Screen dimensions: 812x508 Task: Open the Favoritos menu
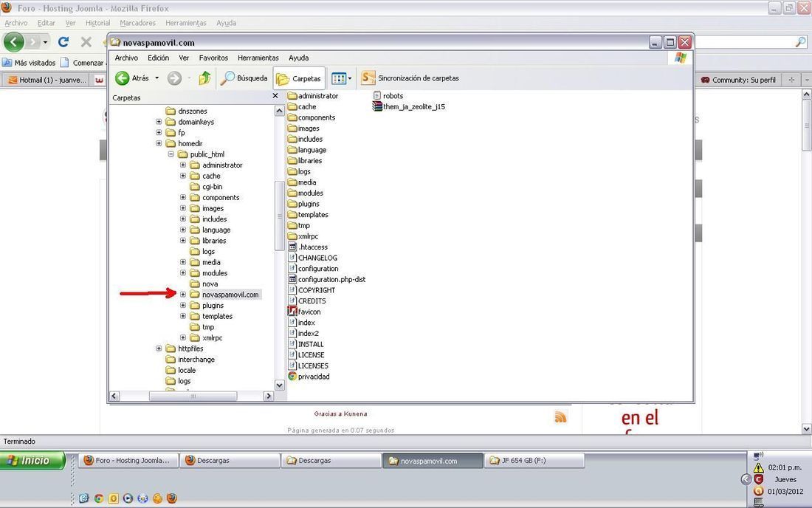tap(213, 58)
